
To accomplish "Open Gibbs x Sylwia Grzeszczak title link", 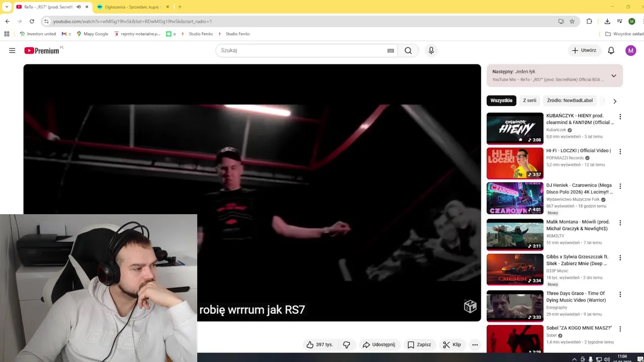I will click(x=578, y=260).
